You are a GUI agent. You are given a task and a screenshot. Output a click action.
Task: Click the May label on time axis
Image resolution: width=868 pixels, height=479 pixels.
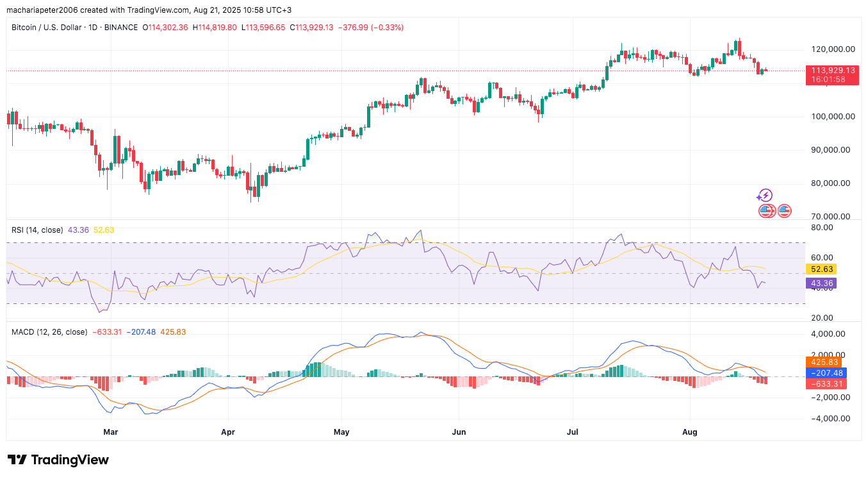[x=341, y=432]
